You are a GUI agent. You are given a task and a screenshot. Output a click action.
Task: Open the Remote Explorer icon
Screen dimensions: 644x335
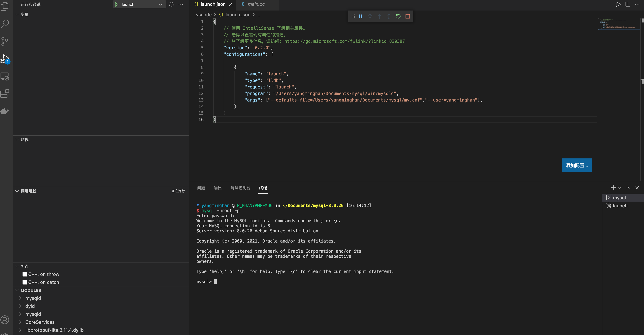5,76
